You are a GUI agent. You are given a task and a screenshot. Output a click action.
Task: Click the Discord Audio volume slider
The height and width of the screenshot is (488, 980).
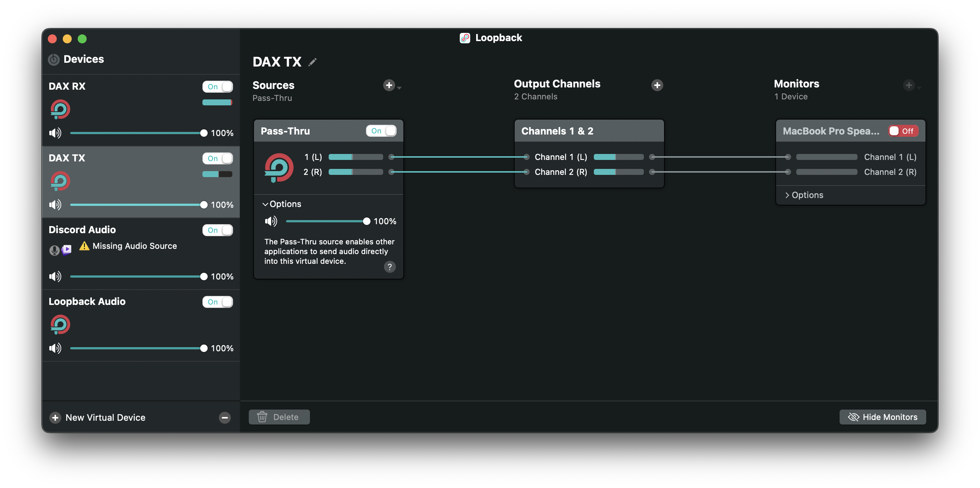tap(137, 277)
